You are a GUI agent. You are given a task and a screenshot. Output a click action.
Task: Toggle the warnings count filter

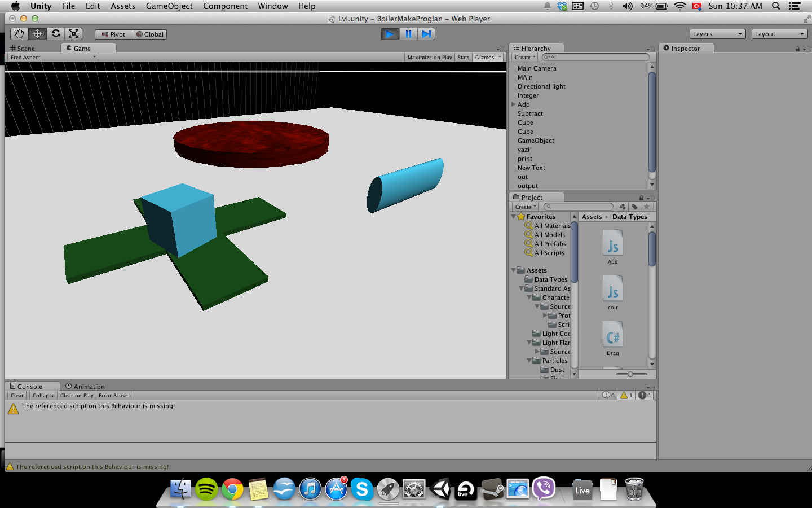[626, 396]
